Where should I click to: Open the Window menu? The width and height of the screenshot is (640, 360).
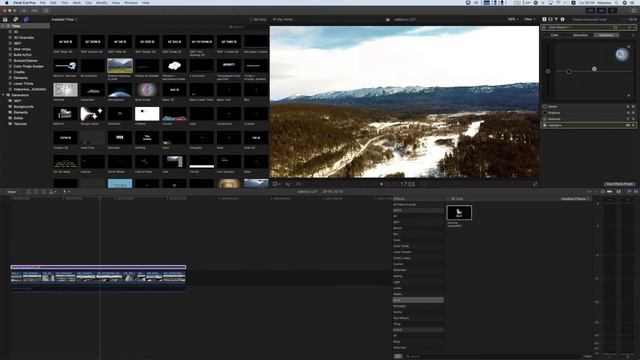pos(131,2)
